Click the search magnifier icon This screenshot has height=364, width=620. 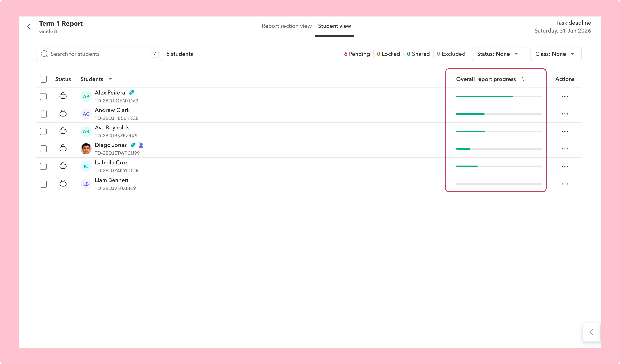44,54
